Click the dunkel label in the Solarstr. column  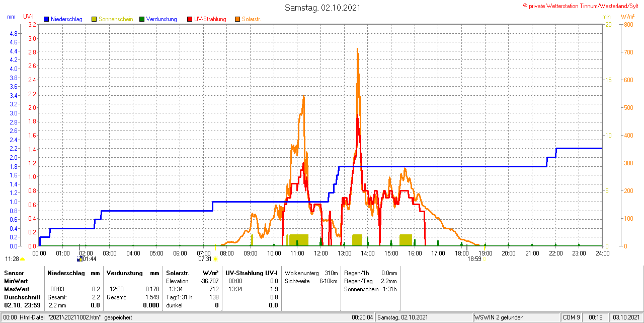(x=175, y=305)
